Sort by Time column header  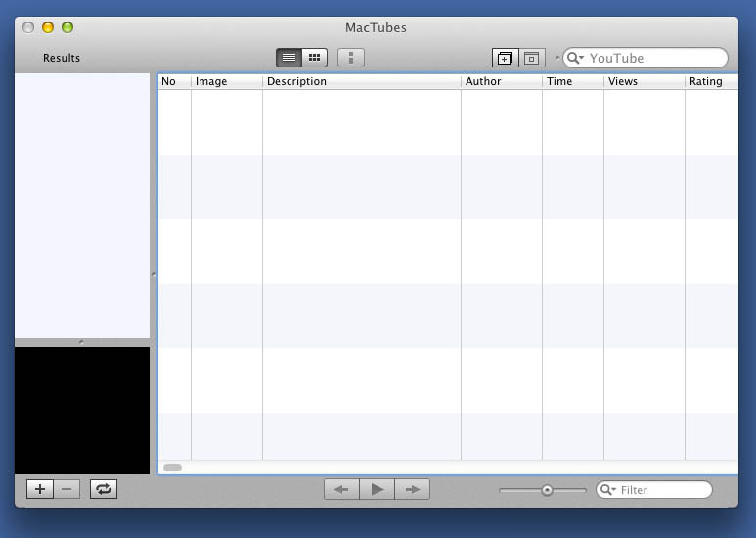pos(573,81)
